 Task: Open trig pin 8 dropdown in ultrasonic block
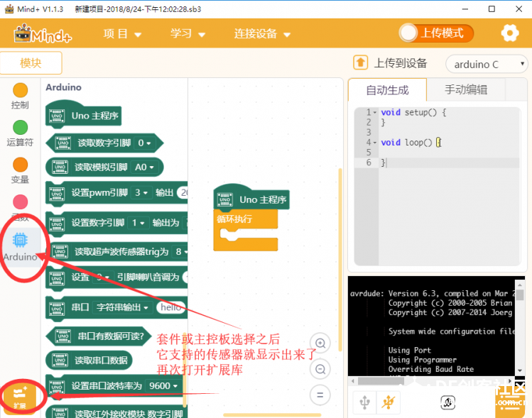tap(180, 251)
